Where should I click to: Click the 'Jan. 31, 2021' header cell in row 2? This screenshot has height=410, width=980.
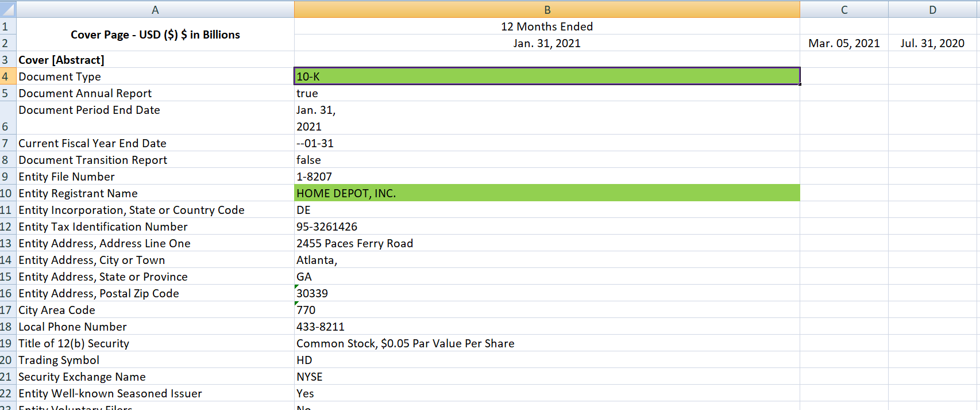click(x=547, y=43)
